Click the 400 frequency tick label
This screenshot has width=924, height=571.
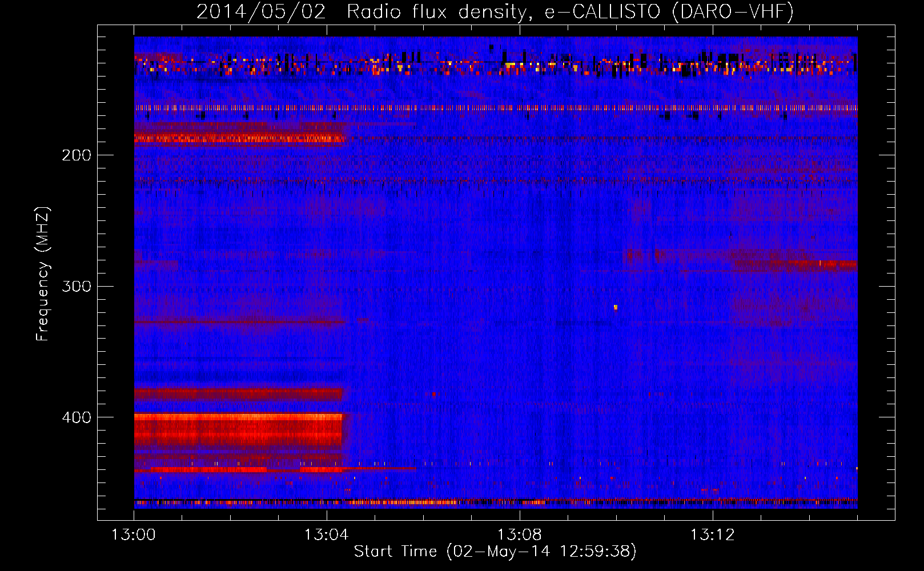pos(77,417)
